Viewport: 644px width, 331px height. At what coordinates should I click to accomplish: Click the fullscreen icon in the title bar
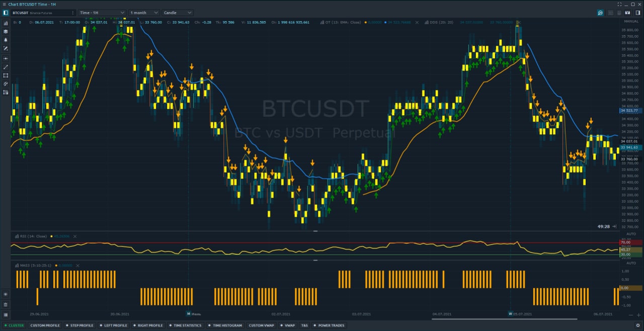coord(619,5)
